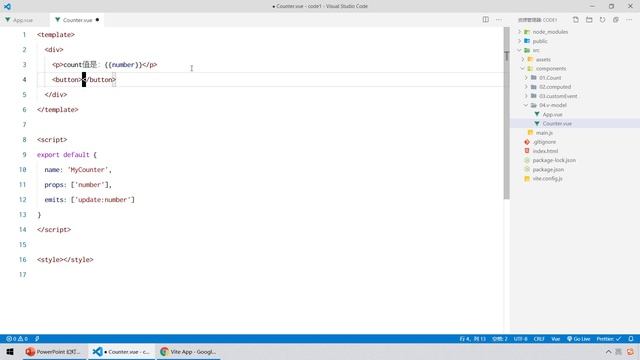Viewport: 640px width, 360px height.
Task: Collapse all folders in Explorer
Action: point(616,20)
